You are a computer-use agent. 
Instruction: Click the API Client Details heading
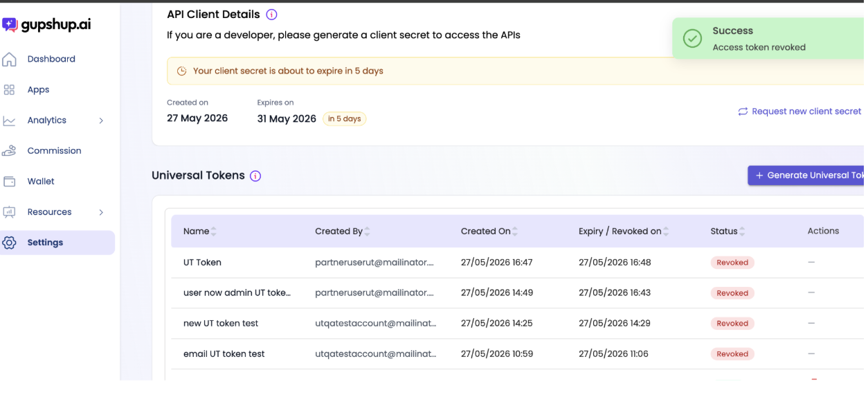[x=213, y=14]
